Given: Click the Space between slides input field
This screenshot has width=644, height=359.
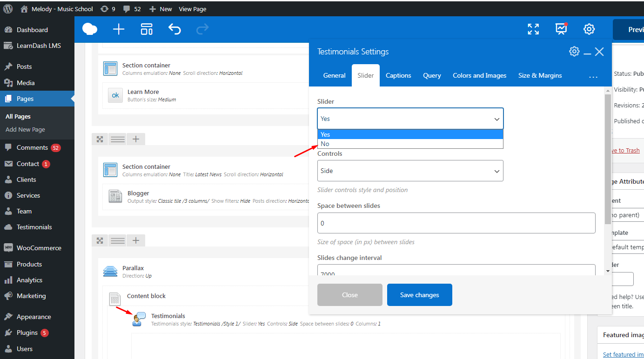Looking at the screenshot, I should 456,223.
